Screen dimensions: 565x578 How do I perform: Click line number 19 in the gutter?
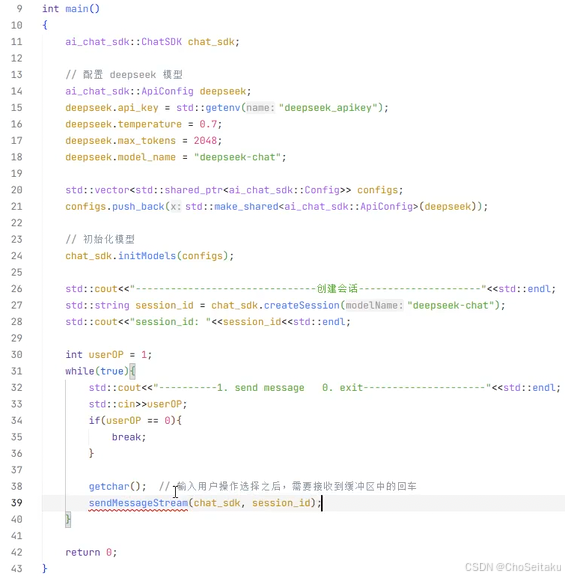coord(16,174)
